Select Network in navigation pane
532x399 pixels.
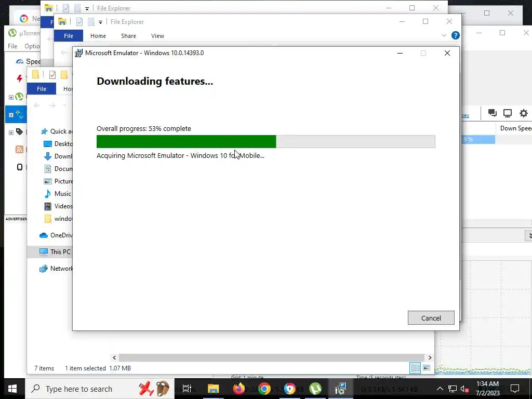pyautogui.click(x=56, y=269)
